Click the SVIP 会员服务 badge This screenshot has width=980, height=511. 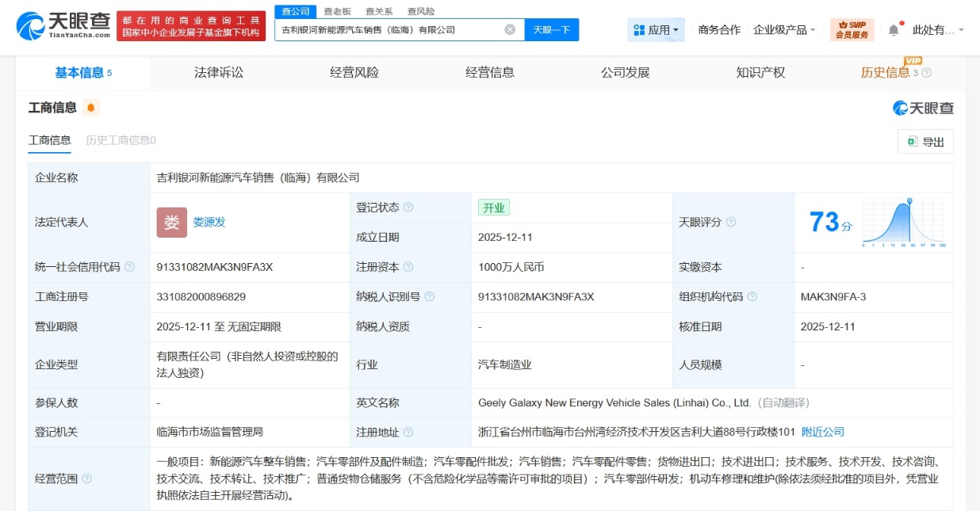(852, 29)
